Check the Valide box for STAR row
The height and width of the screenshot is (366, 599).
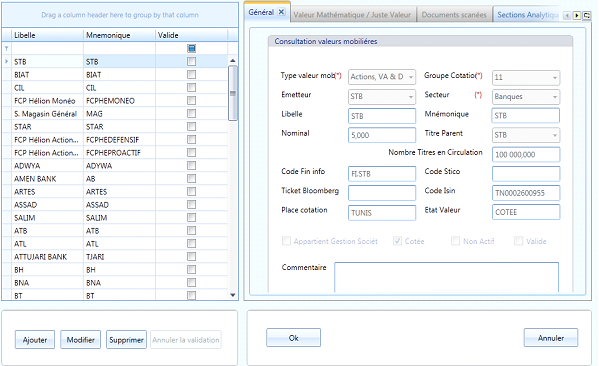pyautogui.click(x=191, y=126)
